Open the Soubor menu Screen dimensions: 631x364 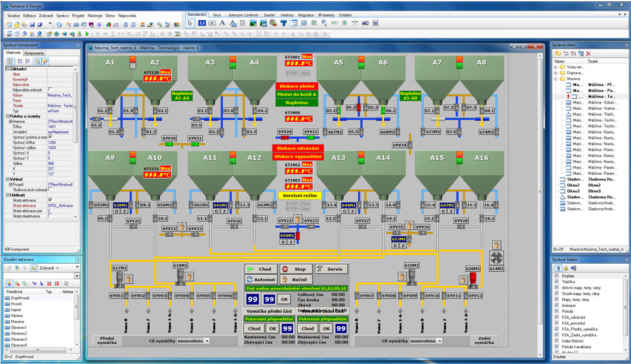pos(14,16)
